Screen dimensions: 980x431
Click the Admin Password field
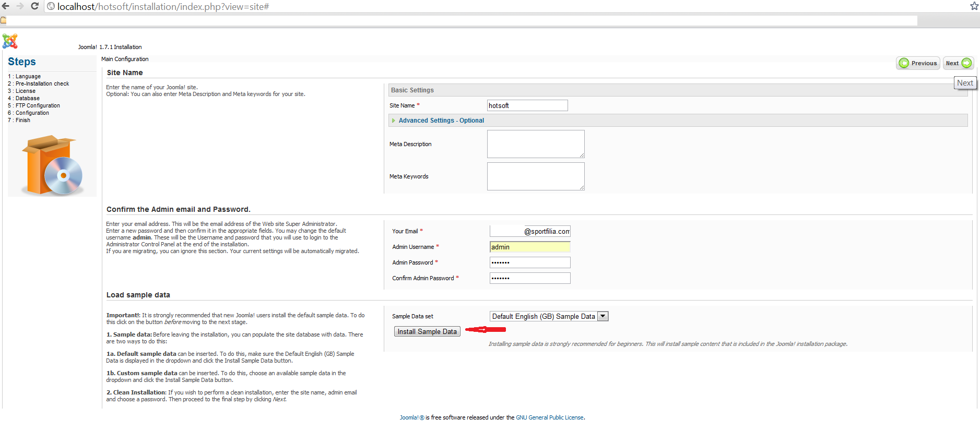pyautogui.click(x=530, y=262)
